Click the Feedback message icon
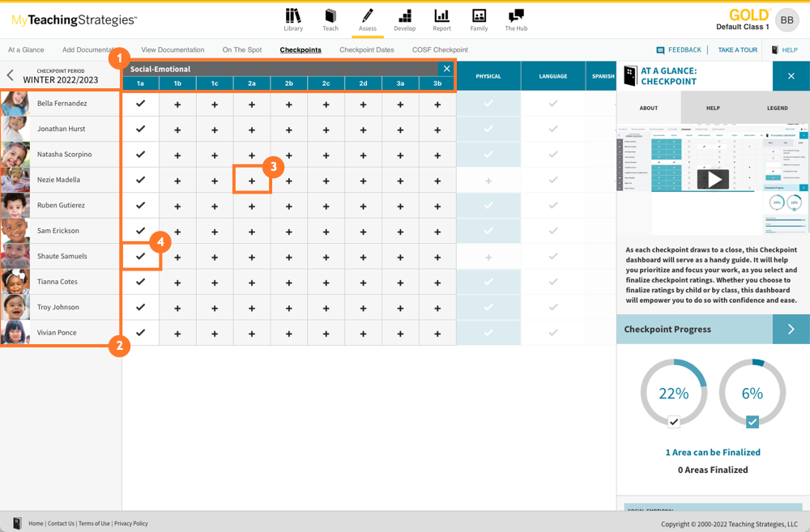 tap(661, 50)
